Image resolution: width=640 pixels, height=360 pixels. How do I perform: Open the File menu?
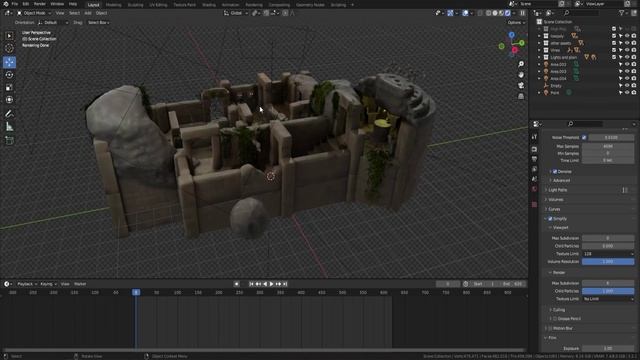click(15, 4)
